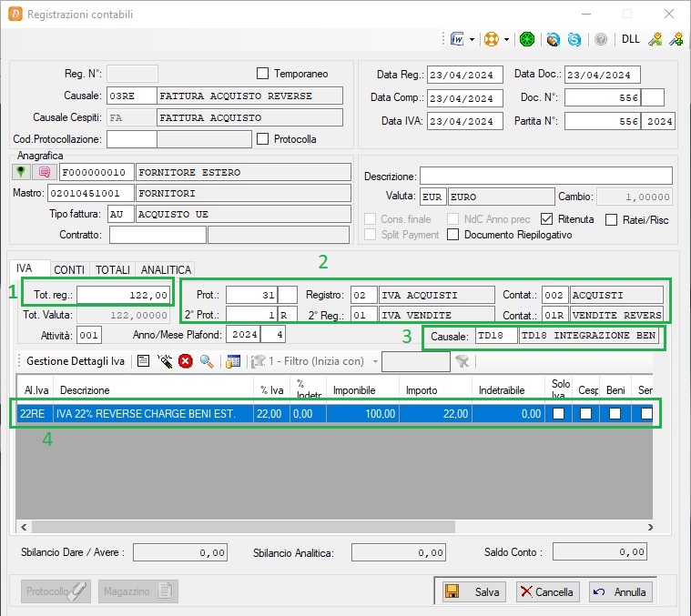Click the magnifying glass search icon
This screenshot has height=616, width=691.
tap(207, 361)
